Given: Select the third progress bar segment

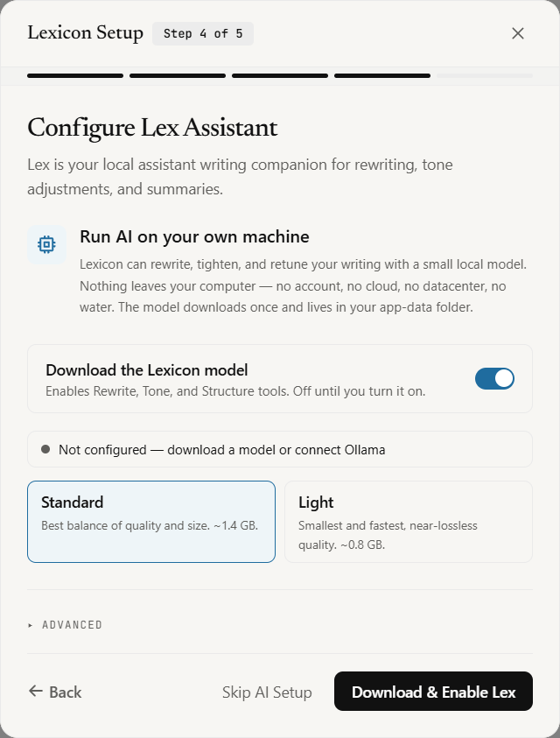Looking at the screenshot, I should pyautogui.click(x=280, y=76).
